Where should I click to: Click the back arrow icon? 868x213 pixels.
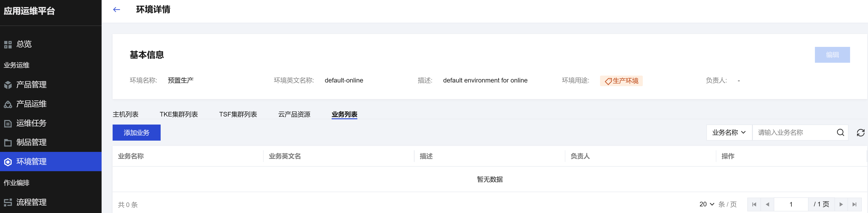[x=117, y=10]
